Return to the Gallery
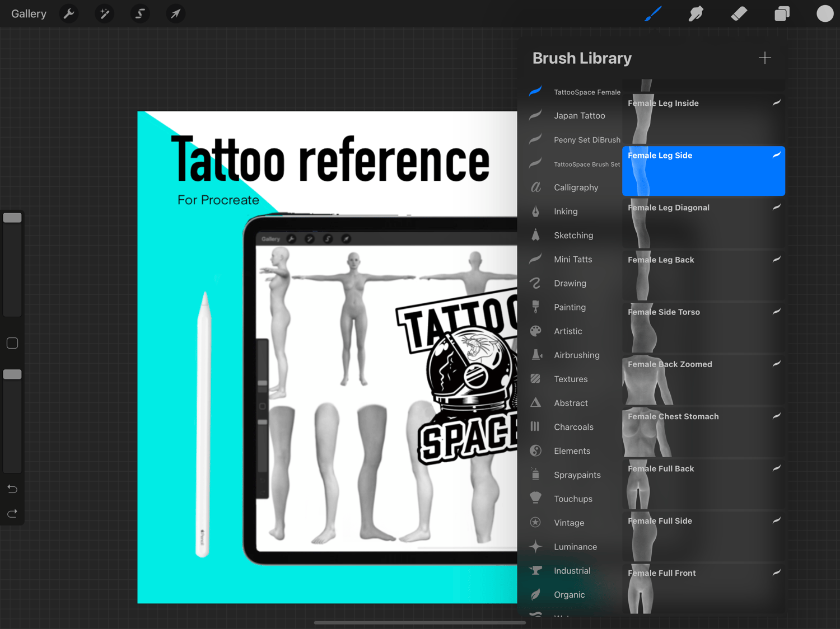Image resolution: width=840 pixels, height=629 pixels. pyautogui.click(x=29, y=13)
